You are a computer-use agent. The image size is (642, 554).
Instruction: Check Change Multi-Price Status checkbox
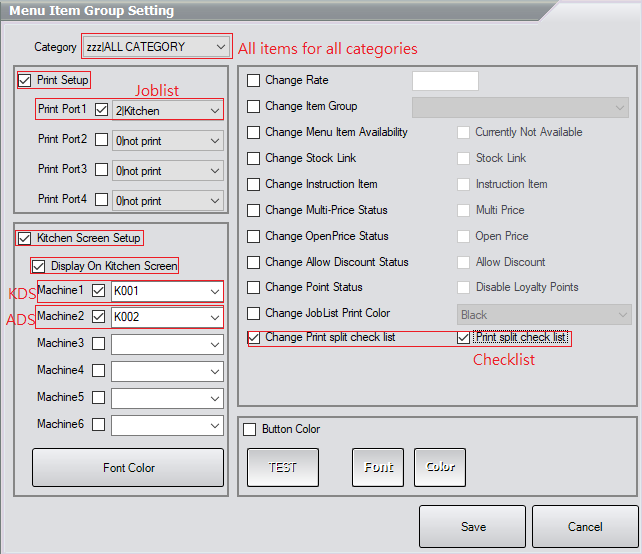pos(253,210)
